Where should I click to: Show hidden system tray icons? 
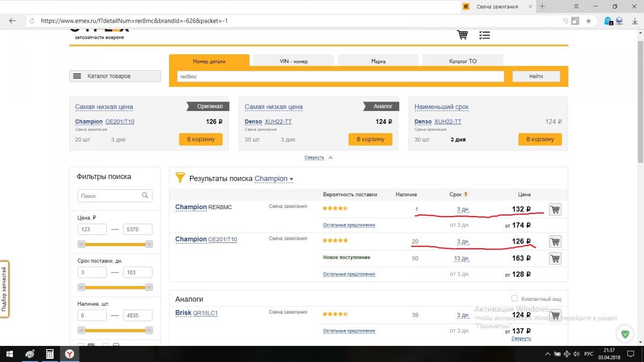547,354
